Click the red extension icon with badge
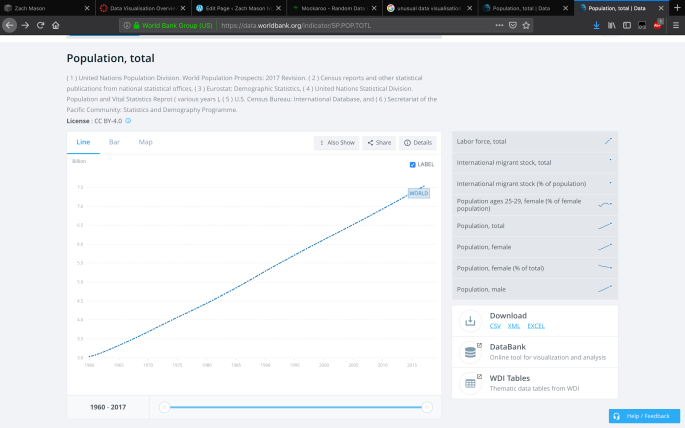The image size is (685, 428). click(658, 24)
